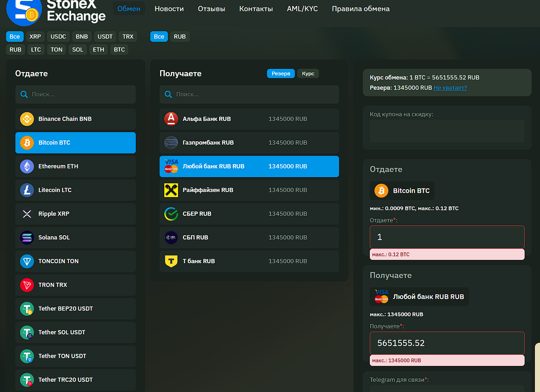This screenshot has height=392, width=540.
Task: Click the StoneX Exchange logo
Action: tap(56, 12)
